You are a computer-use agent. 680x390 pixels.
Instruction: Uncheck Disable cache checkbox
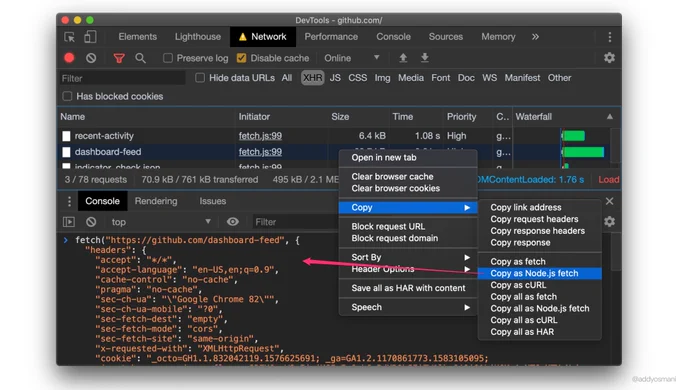point(242,58)
